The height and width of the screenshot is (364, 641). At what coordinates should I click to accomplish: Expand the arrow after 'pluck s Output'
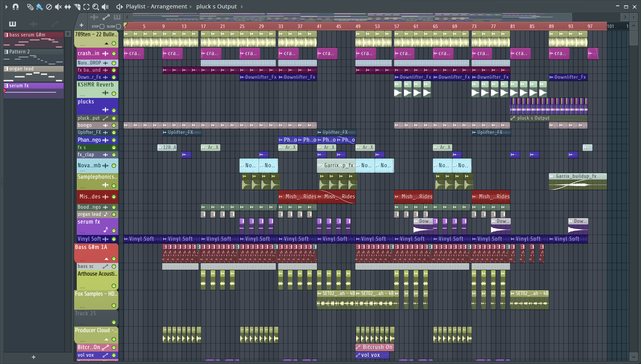242,7
